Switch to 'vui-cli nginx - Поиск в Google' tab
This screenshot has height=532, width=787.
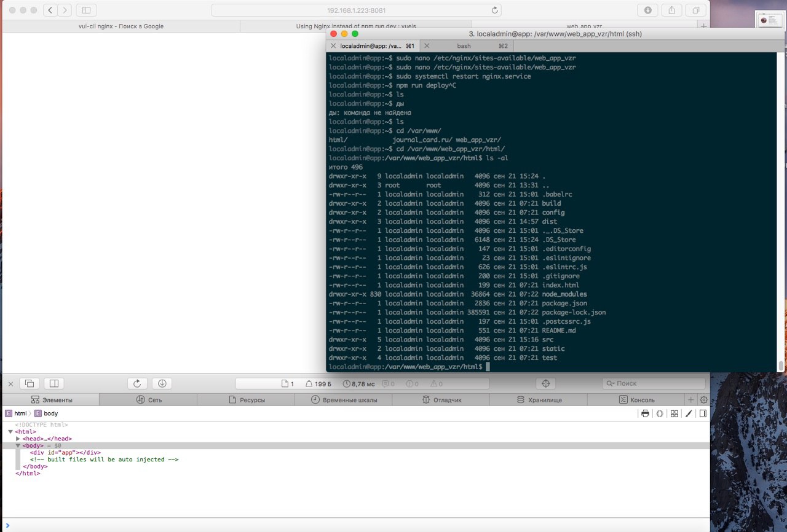click(x=121, y=26)
